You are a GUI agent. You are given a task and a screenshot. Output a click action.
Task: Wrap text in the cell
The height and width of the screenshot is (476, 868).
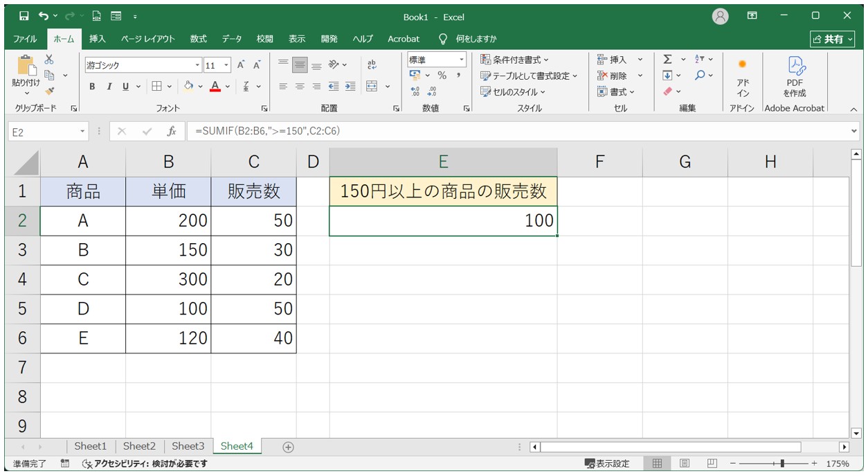pyautogui.click(x=372, y=65)
